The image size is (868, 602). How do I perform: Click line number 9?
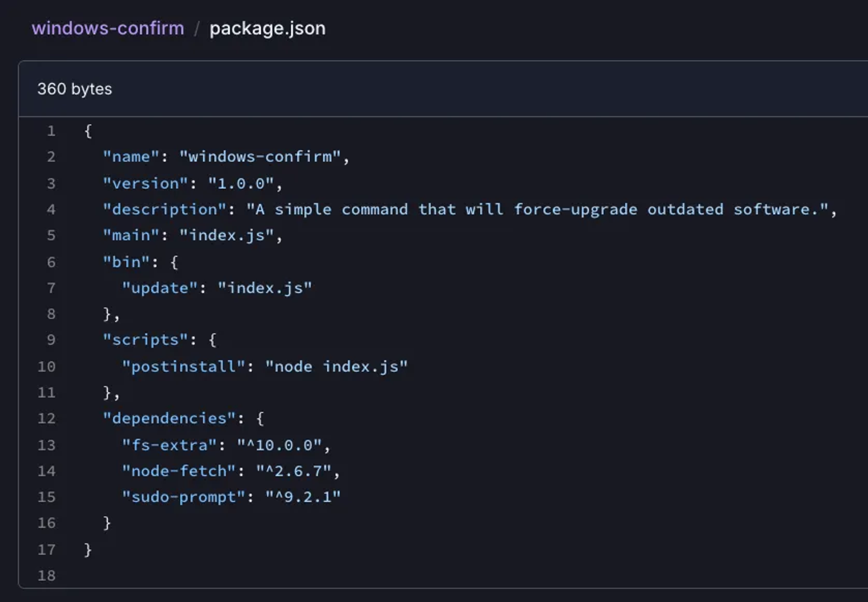51,340
